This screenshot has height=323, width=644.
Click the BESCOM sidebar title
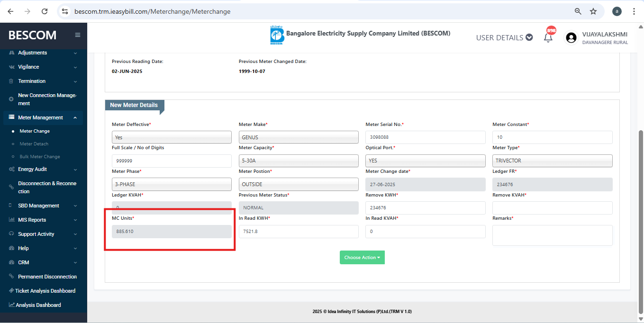point(32,35)
